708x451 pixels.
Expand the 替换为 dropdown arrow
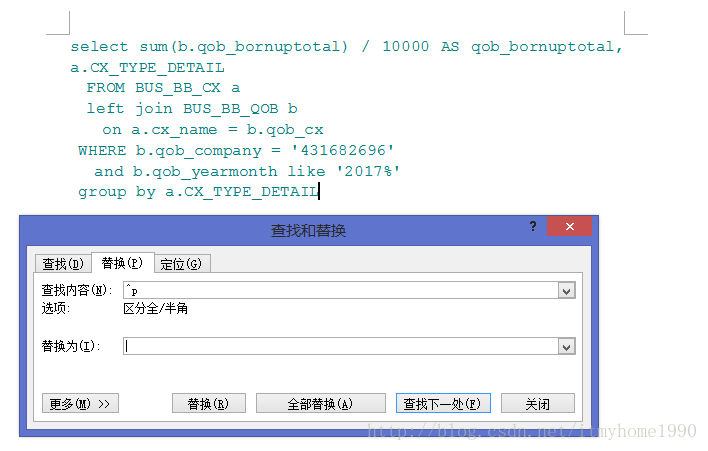(566, 347)
